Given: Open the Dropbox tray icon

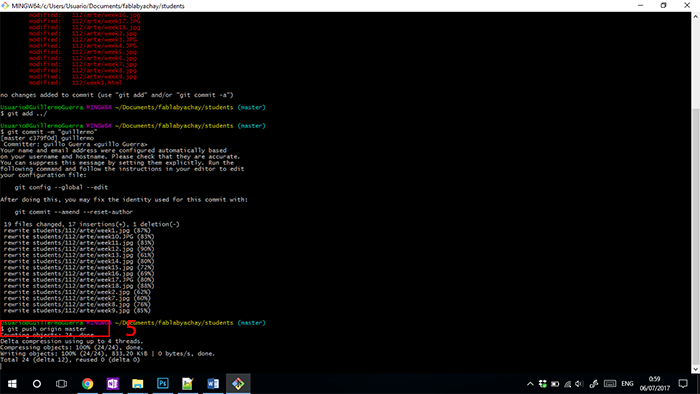Looking at the screenshot, I should coord(542,384).
